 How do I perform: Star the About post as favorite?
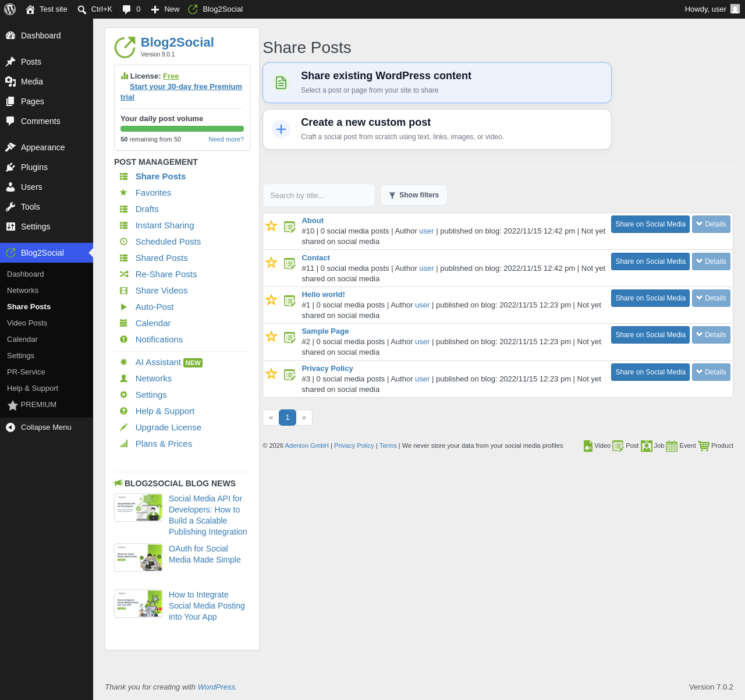[271, 225]
